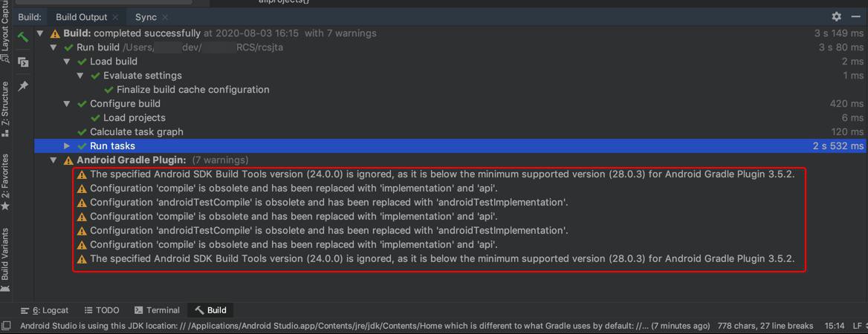Image resolution: width=868 pixels, height=334 pixels.
Task: Open the TODO tool window
Action: pos(102,310)
